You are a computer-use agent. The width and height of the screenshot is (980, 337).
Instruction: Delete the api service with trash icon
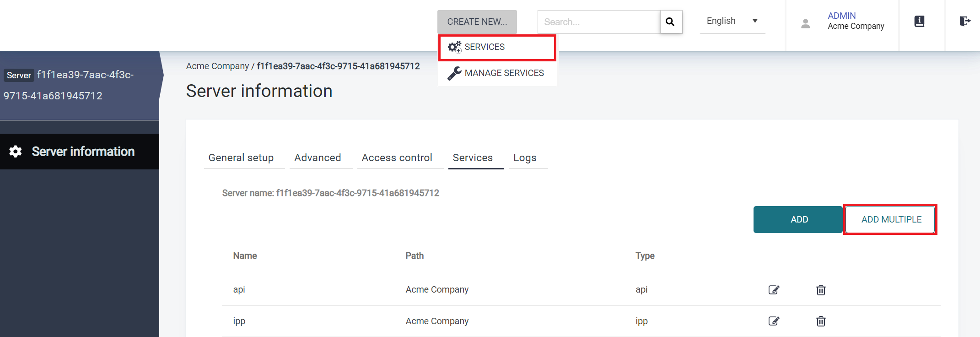821,290
